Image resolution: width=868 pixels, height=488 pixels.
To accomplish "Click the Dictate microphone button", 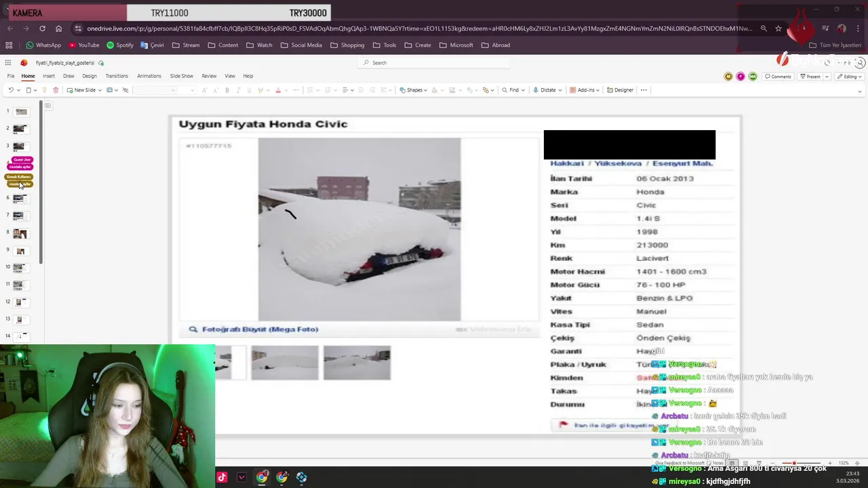I will click(x=545, y=90).
